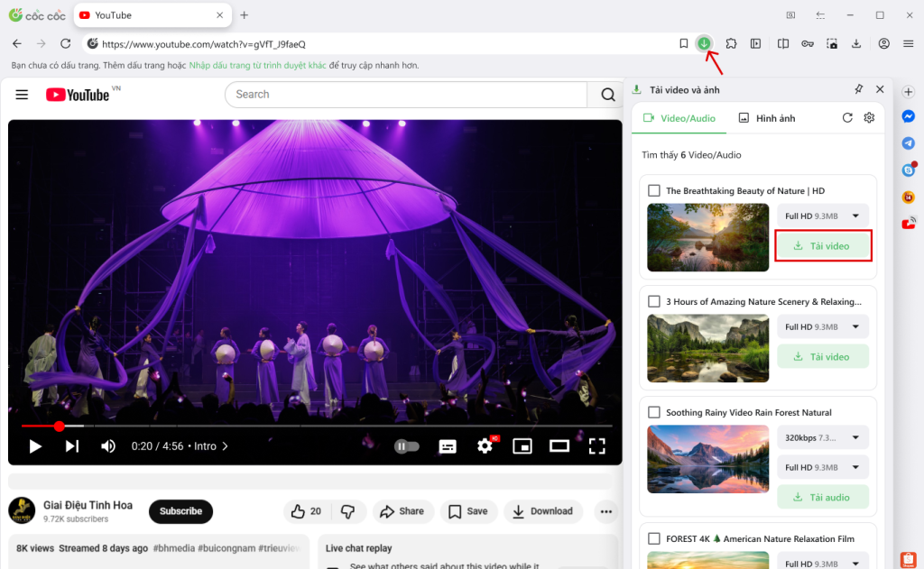Open more actions three-dot menu
The width and height of the screenshot is (924, 569).
(x=605, y=511)
